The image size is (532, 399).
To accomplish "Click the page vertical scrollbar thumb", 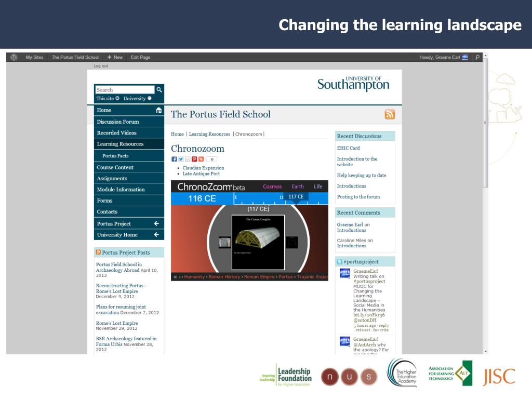I will pyautogui.click(x=486, y=123).
